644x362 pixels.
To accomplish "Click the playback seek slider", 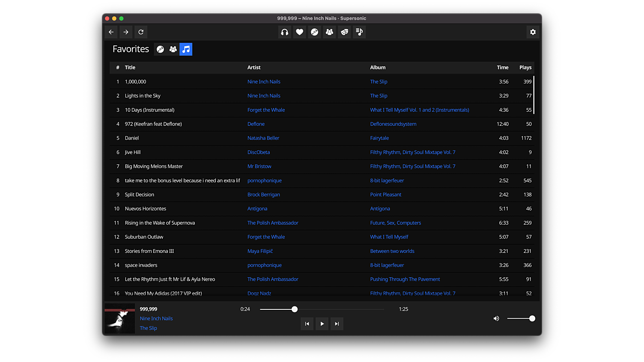I will click(x=322, y=309).
